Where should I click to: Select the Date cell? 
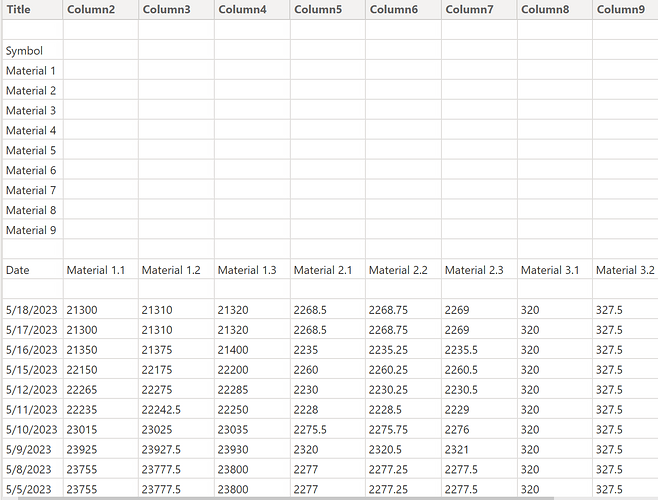click(33, 270)
